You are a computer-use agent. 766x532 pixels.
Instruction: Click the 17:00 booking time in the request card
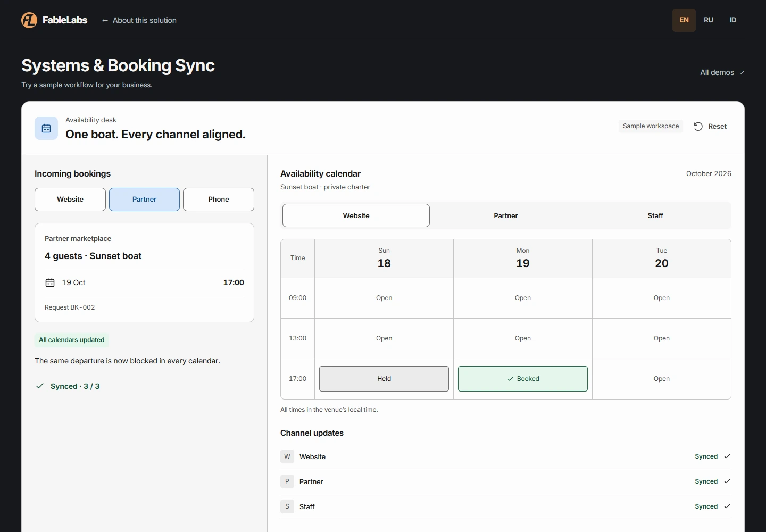pos(234,282)
